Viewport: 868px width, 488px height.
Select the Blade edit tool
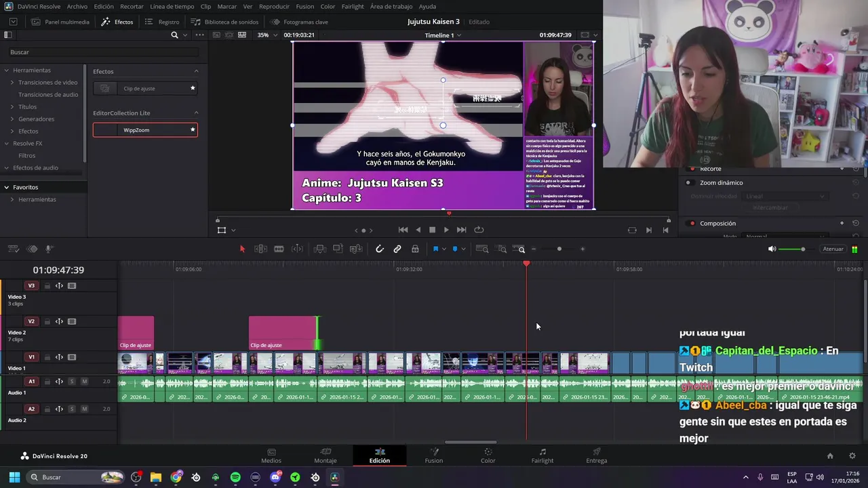[x=279, y=249]
